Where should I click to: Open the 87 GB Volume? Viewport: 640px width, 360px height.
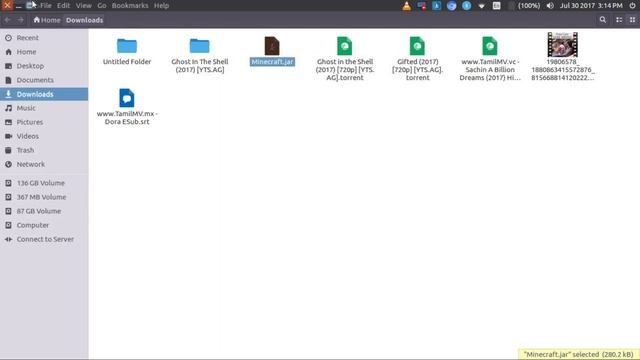[44, 211]
